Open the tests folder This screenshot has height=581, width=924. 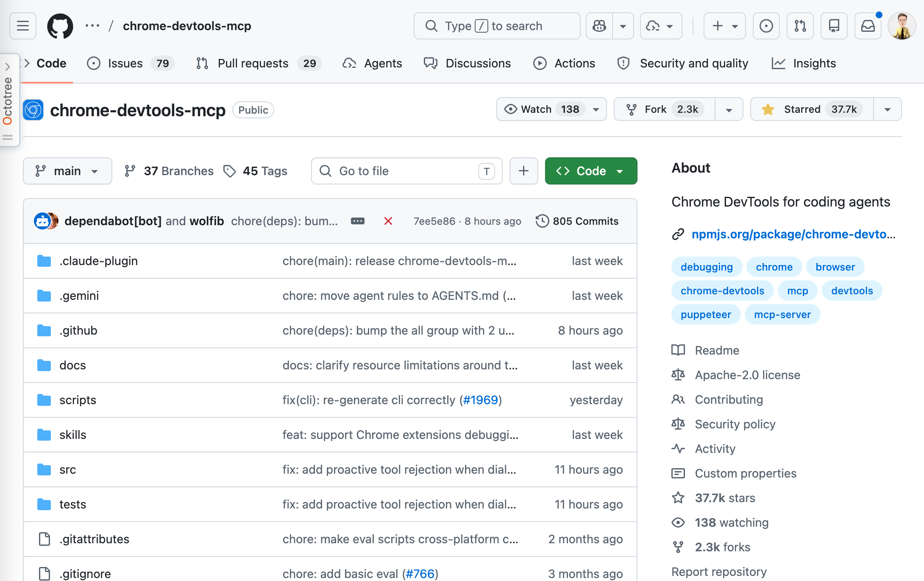pos(72,504)
